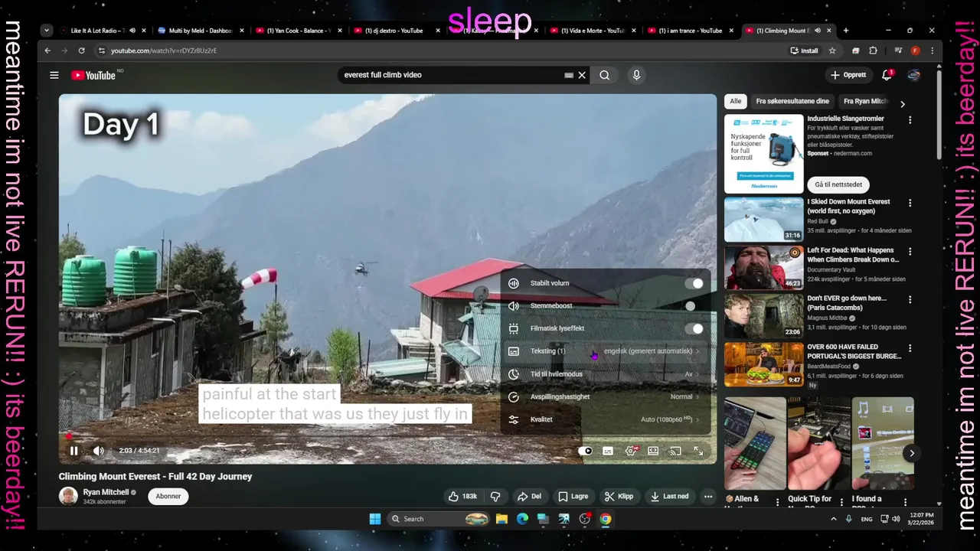Close settings via the player gear icon
Screen dimensions: 980x551
click(x=631, y=451)
